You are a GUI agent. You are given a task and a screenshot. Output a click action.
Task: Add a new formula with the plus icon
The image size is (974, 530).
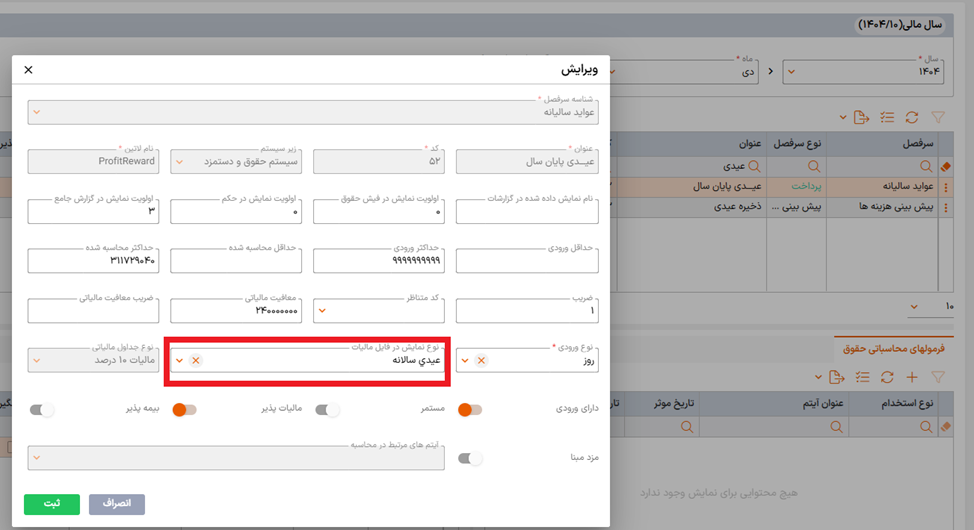tap(911, 377)
